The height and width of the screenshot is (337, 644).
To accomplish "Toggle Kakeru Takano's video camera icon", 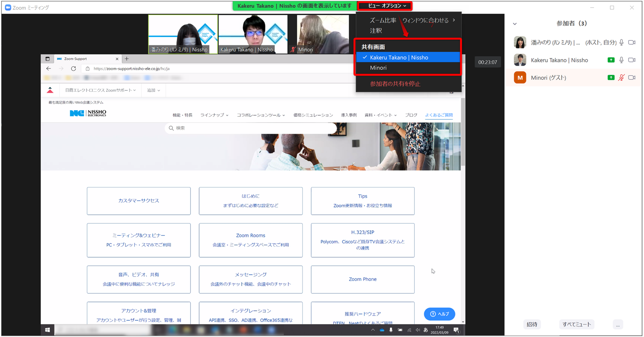I will [x=632, y=60].
